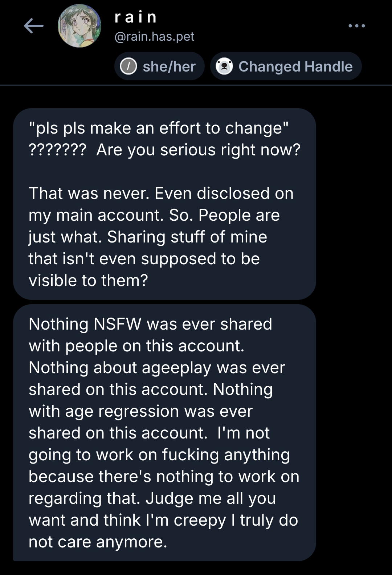Open the three-dot options menu
392x575 pixels.
tap(356, 26)
